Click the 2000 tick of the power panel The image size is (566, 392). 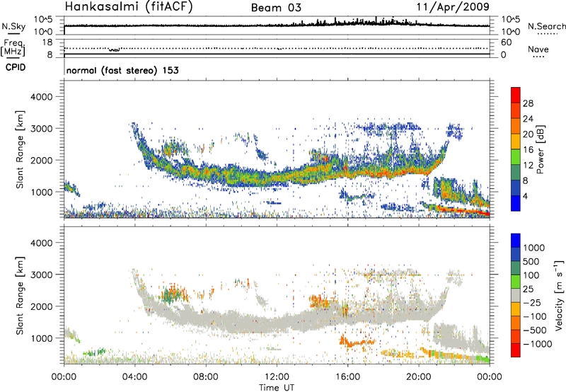[42, 160]
